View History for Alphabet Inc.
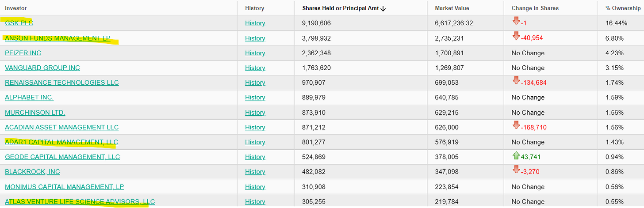 click(255, 97)
